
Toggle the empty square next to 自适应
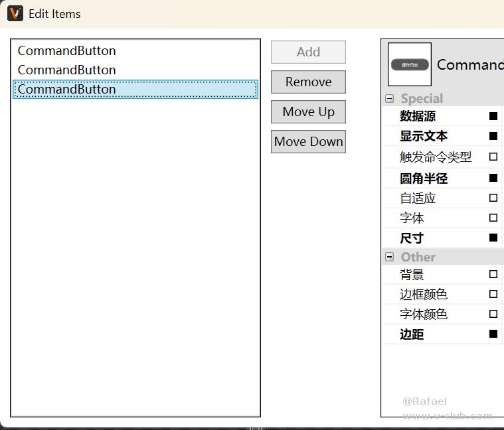[x=493, y=198]
